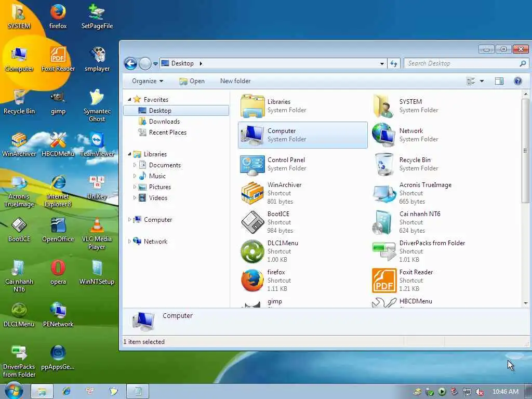The width and height of the screenshot is (532, 399).
Task: Select the TeamViewer desktop icon
Action: point(97,144)
